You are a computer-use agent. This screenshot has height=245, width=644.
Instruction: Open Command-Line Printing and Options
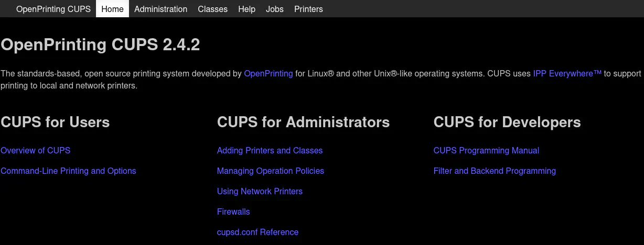click(x=68, y=171)
